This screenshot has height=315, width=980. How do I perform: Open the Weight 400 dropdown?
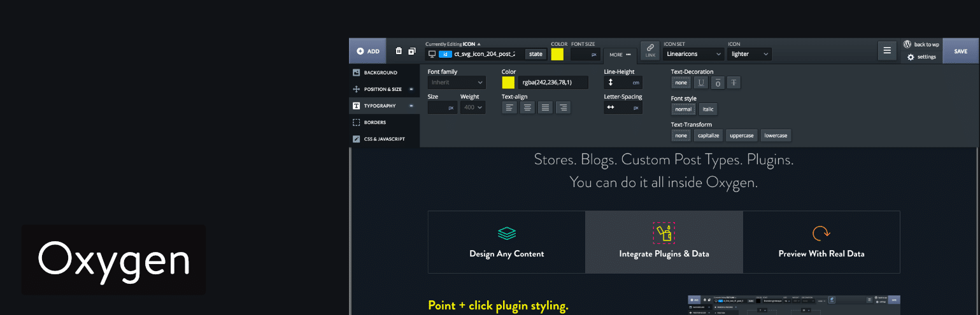472,108
